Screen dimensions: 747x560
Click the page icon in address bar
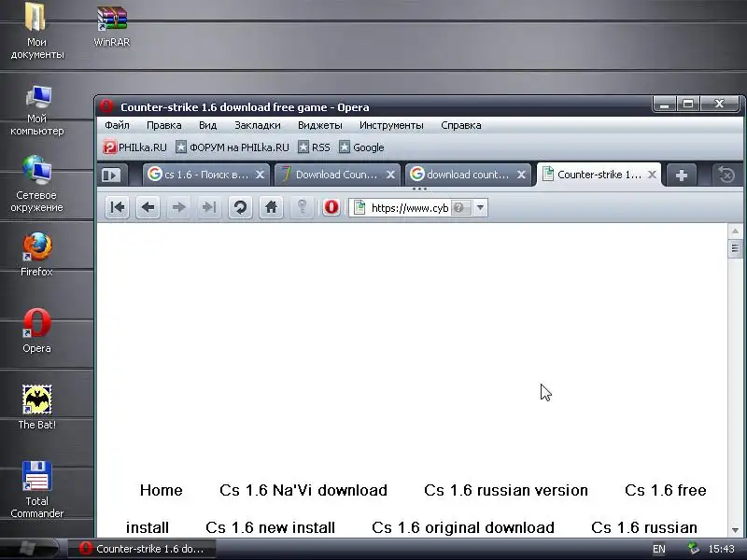[359, 207]
